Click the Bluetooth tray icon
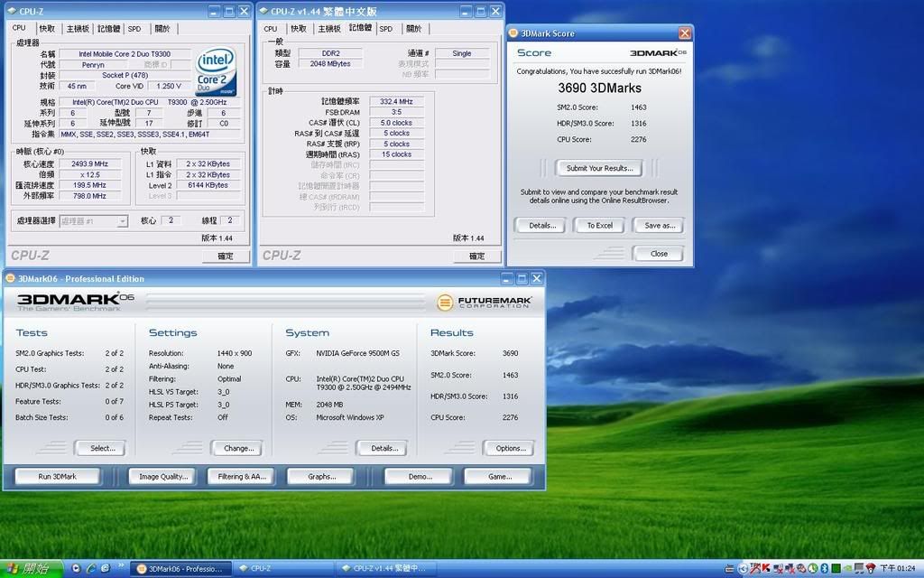The image size is (924, 578). coord(825,569)
